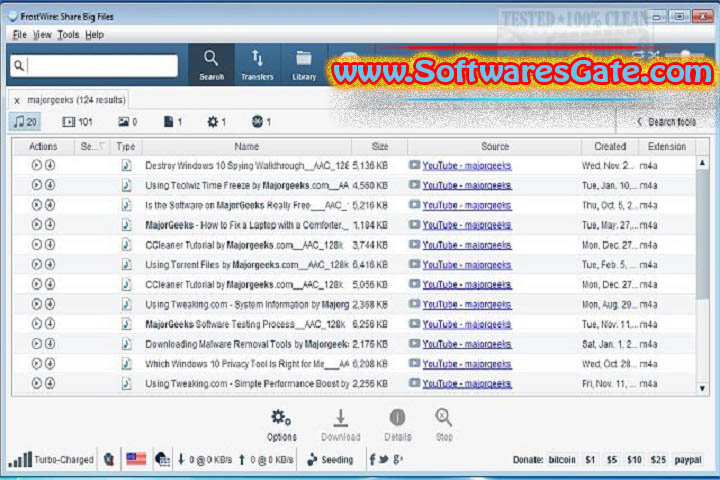
Task: Click the results list scroll down arrow
Action: point(702,389)
